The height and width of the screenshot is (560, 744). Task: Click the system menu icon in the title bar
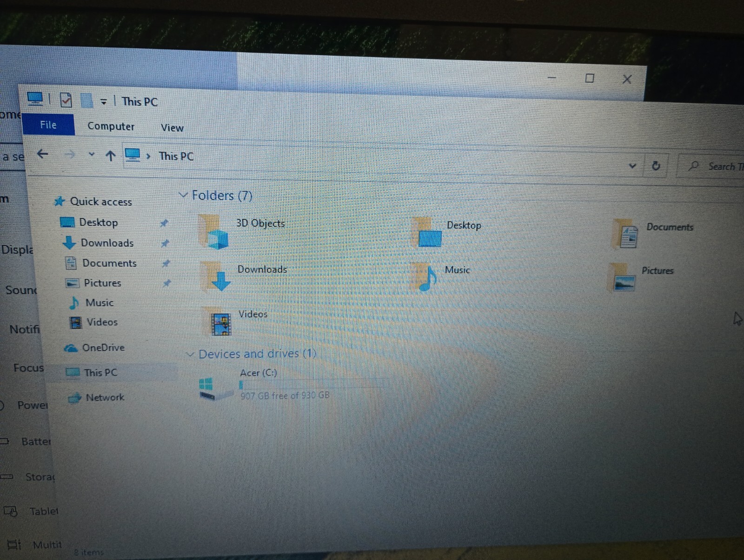pos(35,99)
